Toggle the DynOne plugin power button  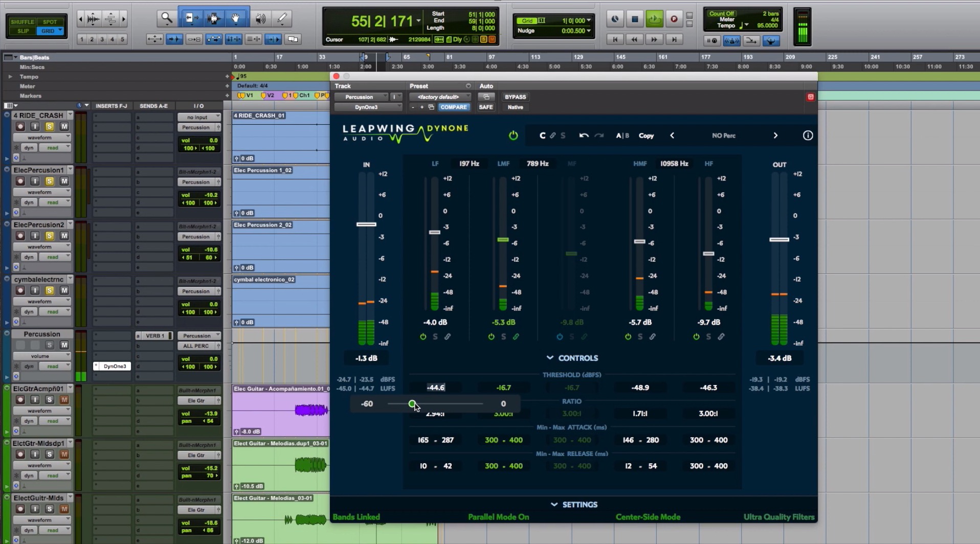(513, 135)
